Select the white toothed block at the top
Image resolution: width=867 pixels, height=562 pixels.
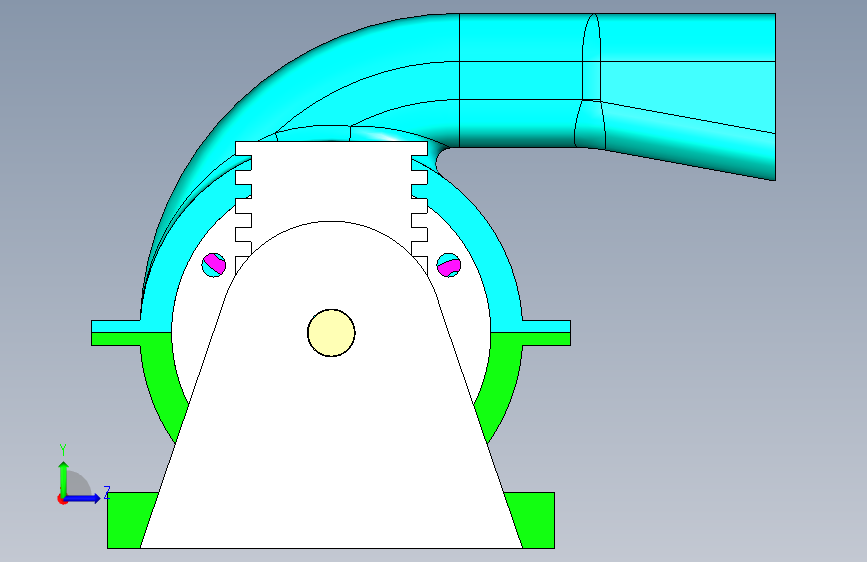pos(331,183)
